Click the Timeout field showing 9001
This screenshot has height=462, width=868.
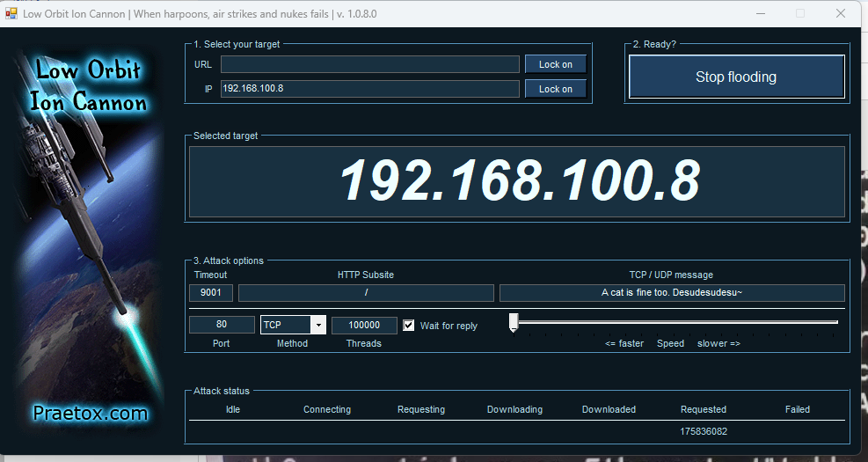click(x=210, y=292)
